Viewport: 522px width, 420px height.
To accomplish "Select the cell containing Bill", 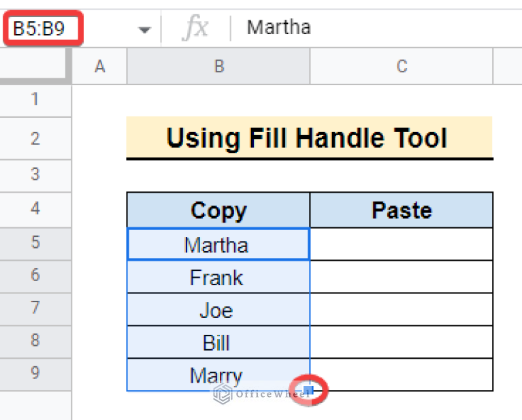I will point(218,342).
